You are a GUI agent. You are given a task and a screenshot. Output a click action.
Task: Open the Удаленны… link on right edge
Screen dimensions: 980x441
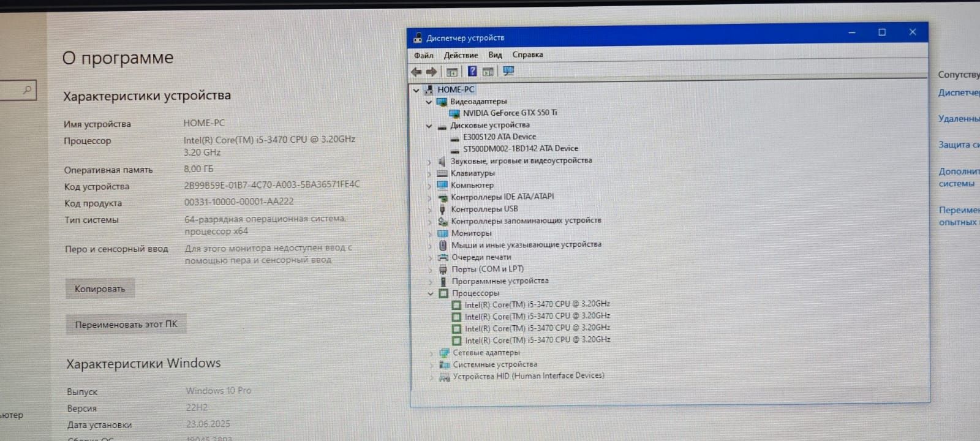(959, 119)
